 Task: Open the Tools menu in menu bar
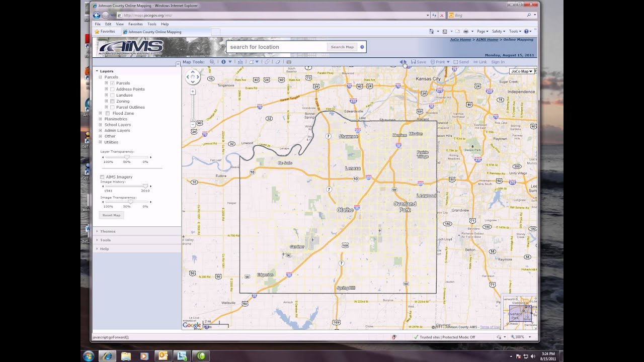tap(151, 24)
